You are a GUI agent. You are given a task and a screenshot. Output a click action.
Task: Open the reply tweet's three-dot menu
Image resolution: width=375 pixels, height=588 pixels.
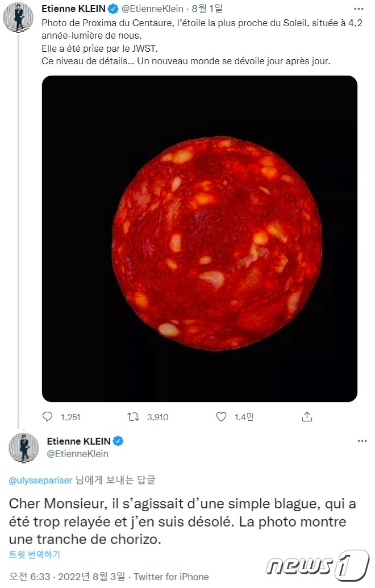click(x=363, y=441)
